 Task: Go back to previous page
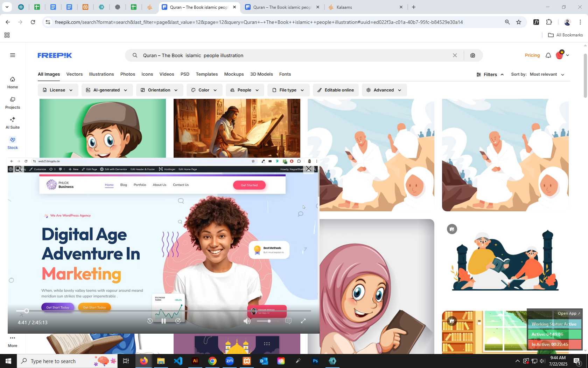coord(8,22)
